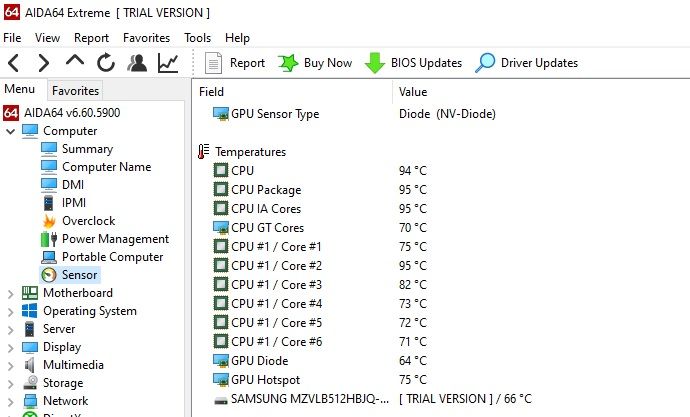Viewport: 690px width, 417px height.
Task: Switch to the Favorites tab in sidebar
Action: (x=75, y=91)
